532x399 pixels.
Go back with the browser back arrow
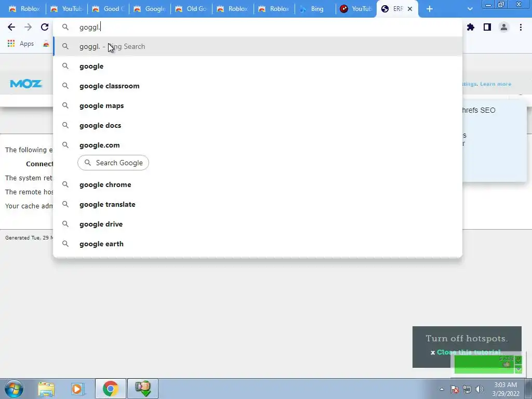coord(11,27)
